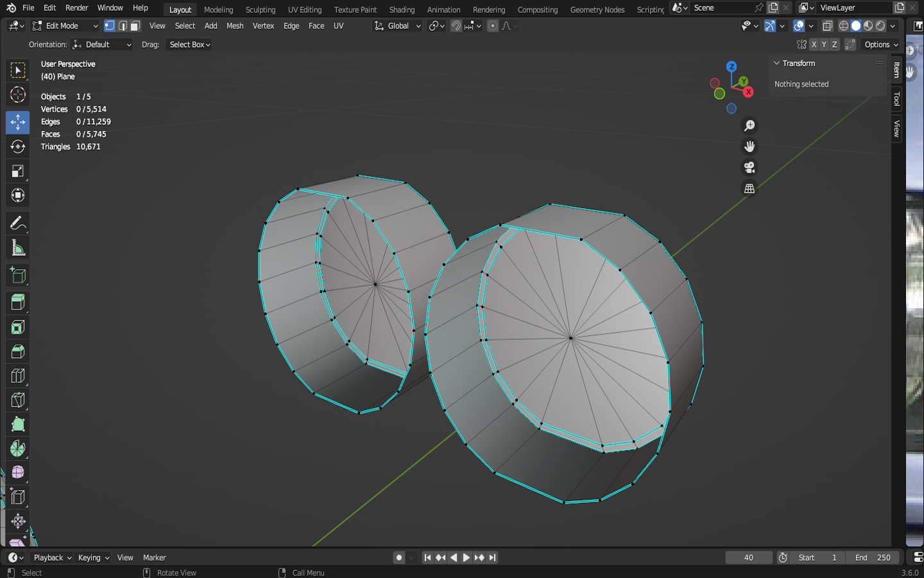Switch perspective/orthographic with grid gizmo
This screenshot has height=578, width=924.
(749, 188)
